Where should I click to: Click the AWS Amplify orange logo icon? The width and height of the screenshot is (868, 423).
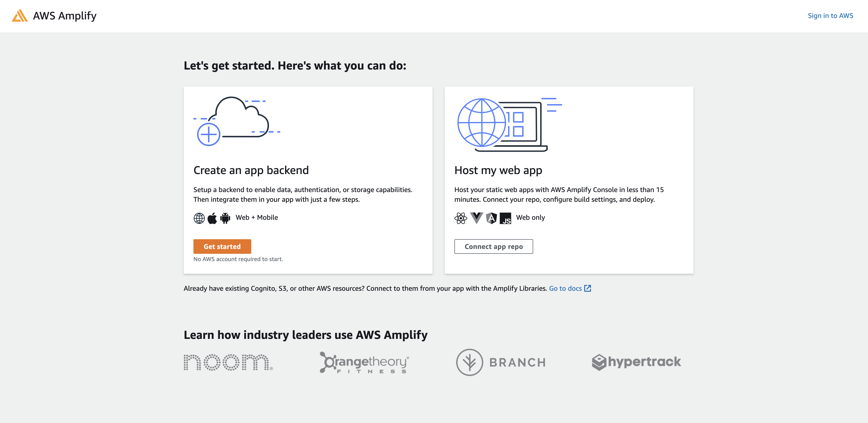click(x=19, y=16)
